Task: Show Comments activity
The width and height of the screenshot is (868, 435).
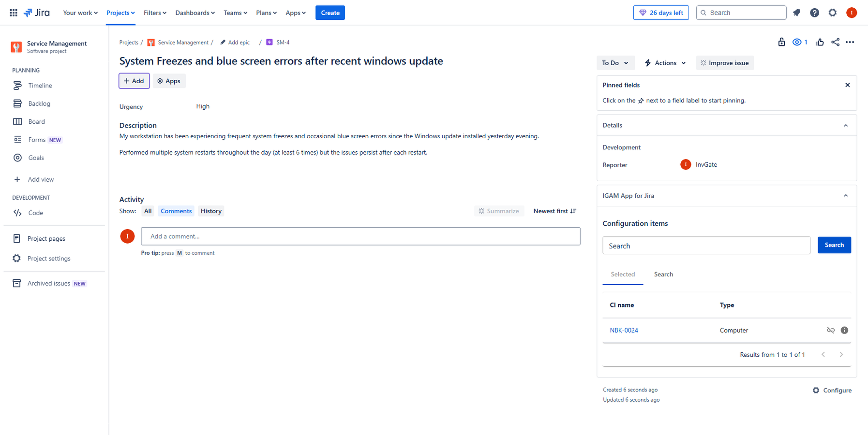Action: pos(176,211)
